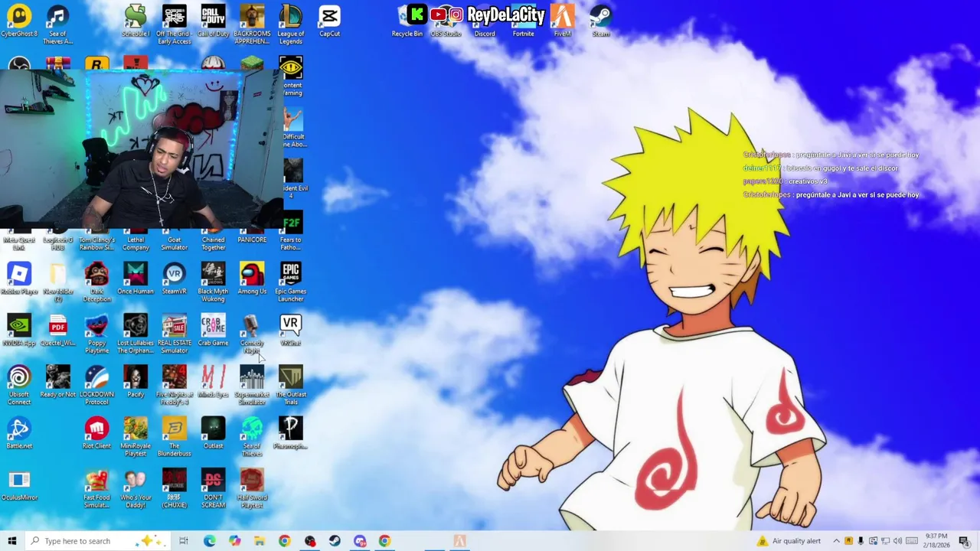Image resolution: width=980 pixels, height=551 pixels.
Task: Launch the Half Sword Playtest icon
Action: [x=252, y=487]
